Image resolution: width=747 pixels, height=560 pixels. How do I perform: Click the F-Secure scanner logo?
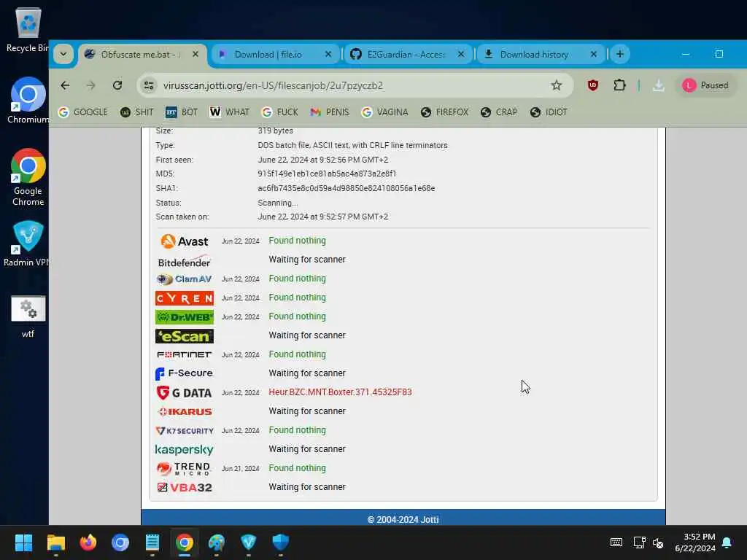coord(184,373)
